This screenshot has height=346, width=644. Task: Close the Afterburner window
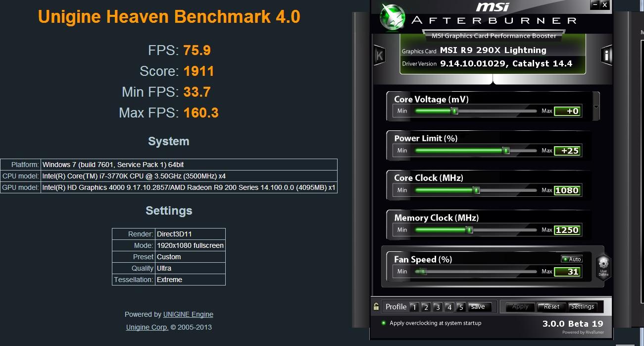604,5
